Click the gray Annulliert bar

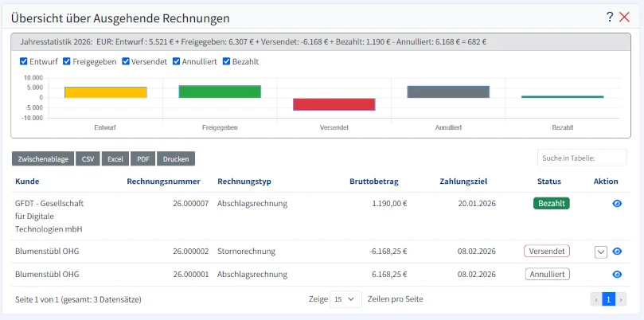tap(448, 92)
